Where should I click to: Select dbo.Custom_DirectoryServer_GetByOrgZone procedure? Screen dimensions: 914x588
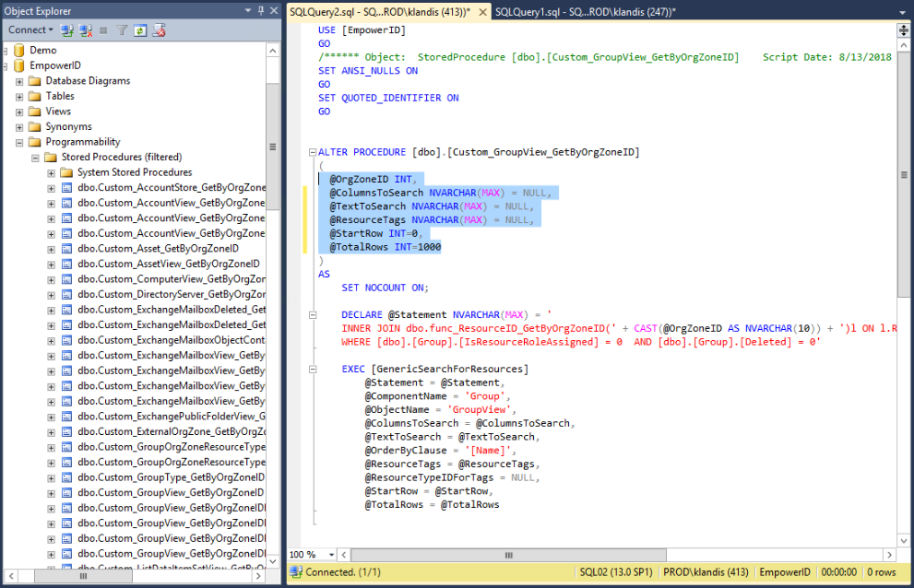tap(172, 294)
